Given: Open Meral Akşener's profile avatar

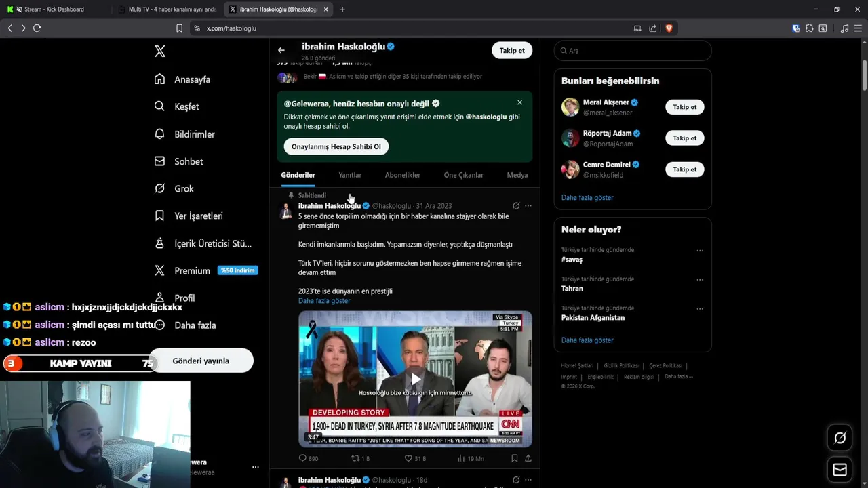Looking at the screenshot, I should (570, 107).
